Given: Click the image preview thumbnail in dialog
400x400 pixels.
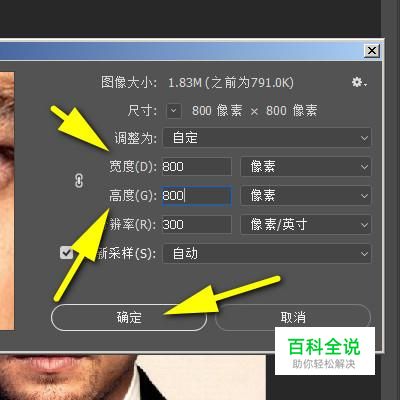Looking at the screenshot, I should pyautogui.click(x=7, y=201).
